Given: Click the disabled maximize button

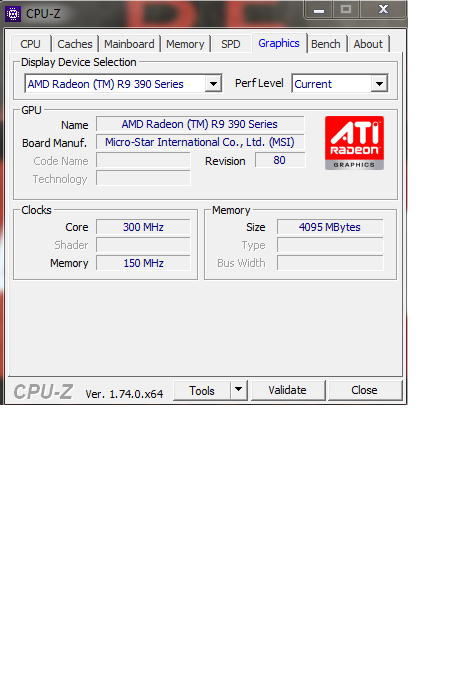Looking at the screenshot, I should coord(346,10).
